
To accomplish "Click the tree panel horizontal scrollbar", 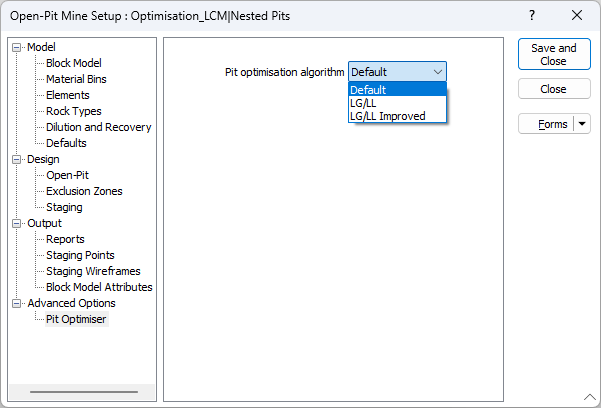I will pyautogui.click(x=82, y=392).
